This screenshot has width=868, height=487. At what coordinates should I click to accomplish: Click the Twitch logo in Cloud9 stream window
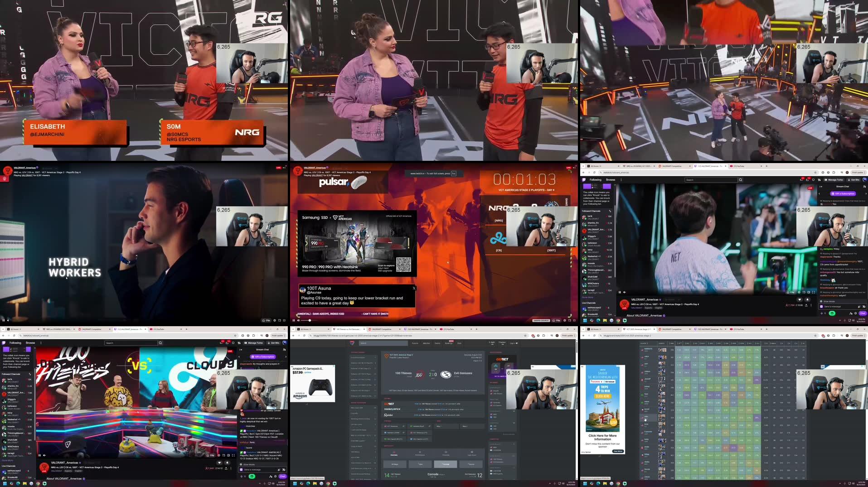tap(4, 343)
